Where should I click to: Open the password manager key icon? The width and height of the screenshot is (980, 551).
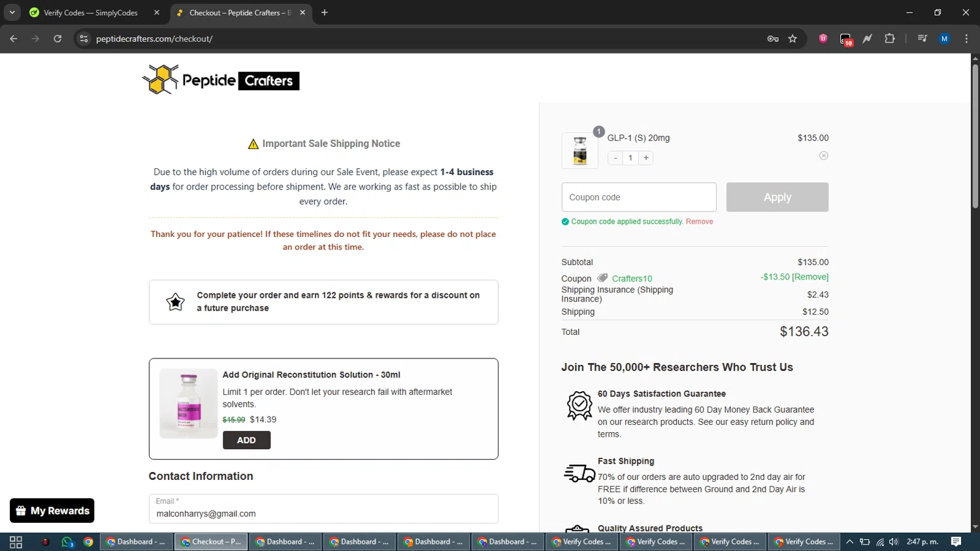[773, 39]
